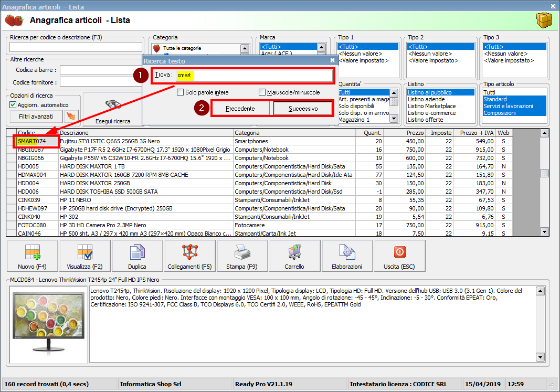This screenshot has height=392, width=560.
Task: Click down arrow of articles table scrollbar
Action: (544, 232)
